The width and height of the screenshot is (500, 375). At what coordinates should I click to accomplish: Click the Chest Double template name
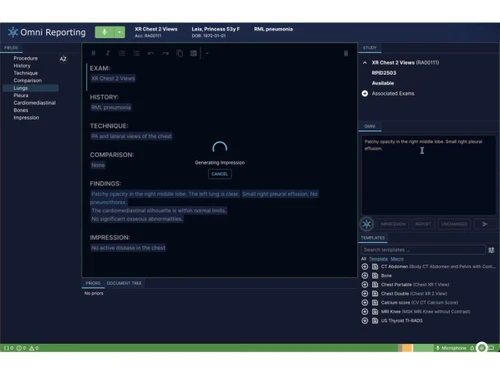pyautogui.click(x=395, y=294)
